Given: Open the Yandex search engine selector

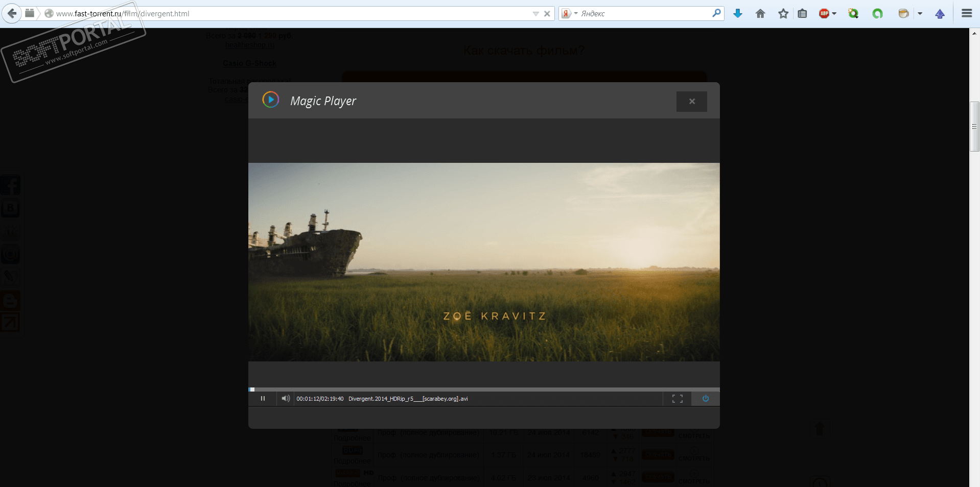Looking at the screenshot, I should pos(569,14).
